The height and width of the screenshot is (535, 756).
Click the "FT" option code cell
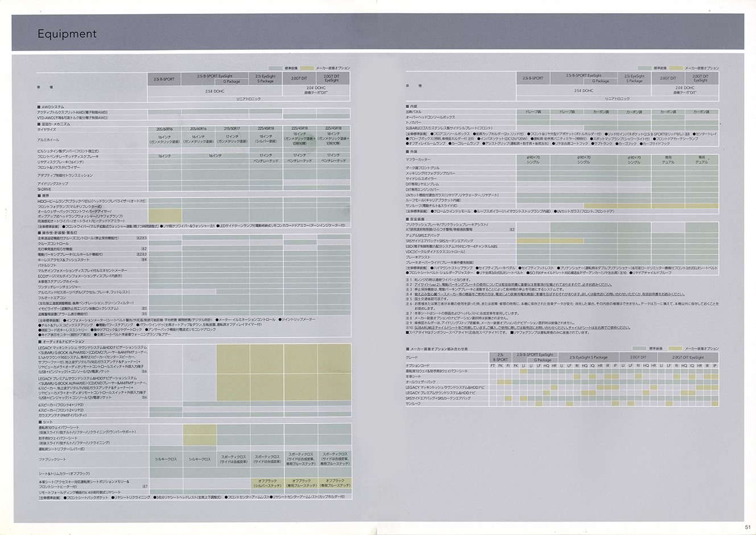[x=493, y=365]
